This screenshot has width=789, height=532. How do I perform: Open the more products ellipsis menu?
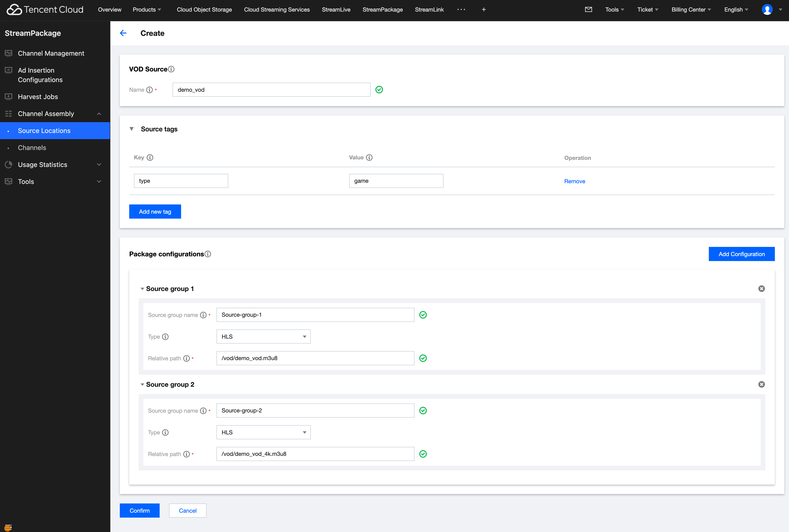461,9
